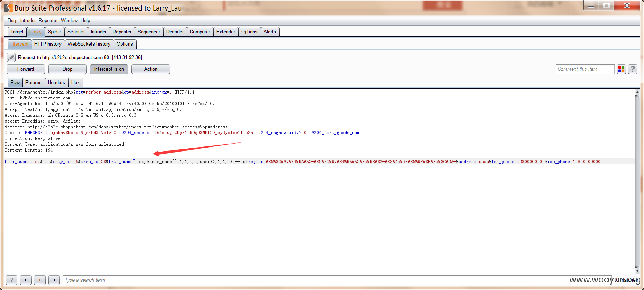Viewport: 644px width, 290px height.
Task: Switch to the Extender tab
Action: point(226,32)
